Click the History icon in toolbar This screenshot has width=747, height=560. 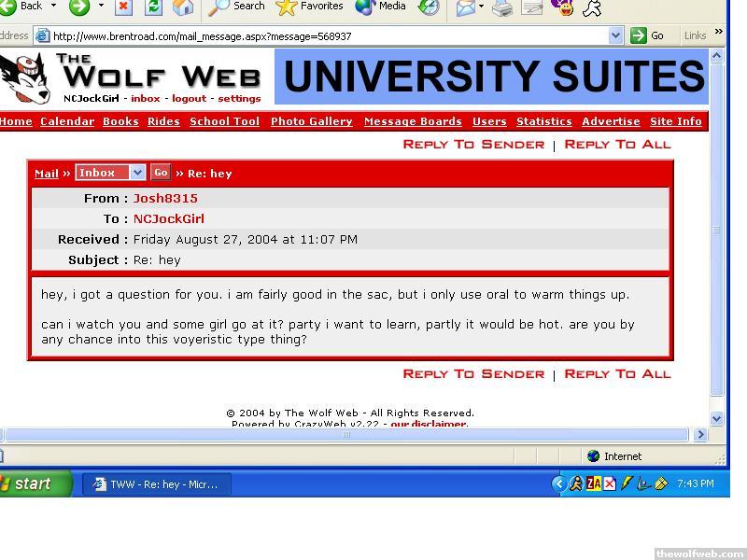point(429,7)
